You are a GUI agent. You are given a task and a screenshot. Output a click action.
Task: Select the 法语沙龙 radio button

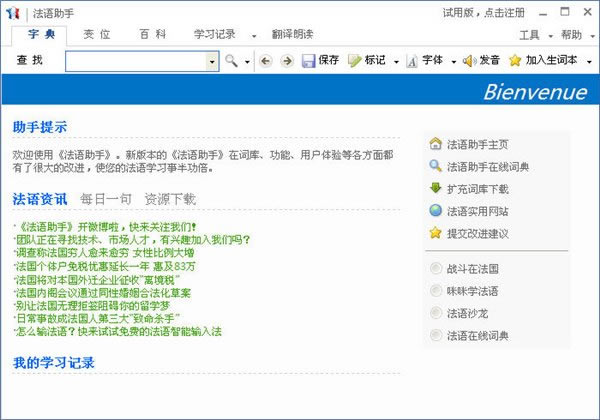[x=436, y=313]
